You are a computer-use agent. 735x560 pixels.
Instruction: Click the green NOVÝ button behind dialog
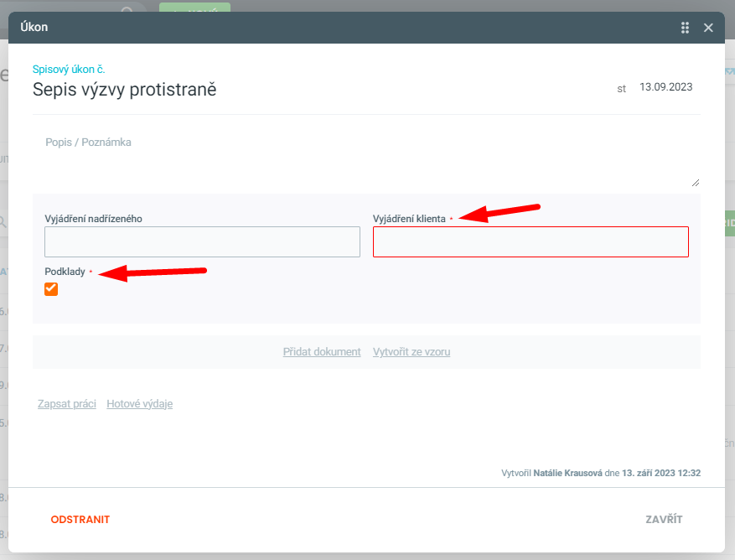point(194,8)
